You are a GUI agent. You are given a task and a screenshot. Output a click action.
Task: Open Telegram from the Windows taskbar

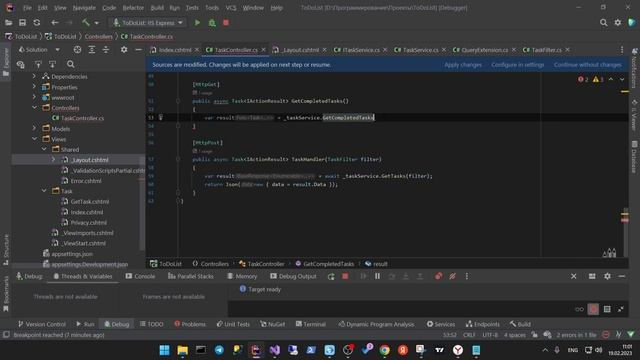(x=219, y=350)
